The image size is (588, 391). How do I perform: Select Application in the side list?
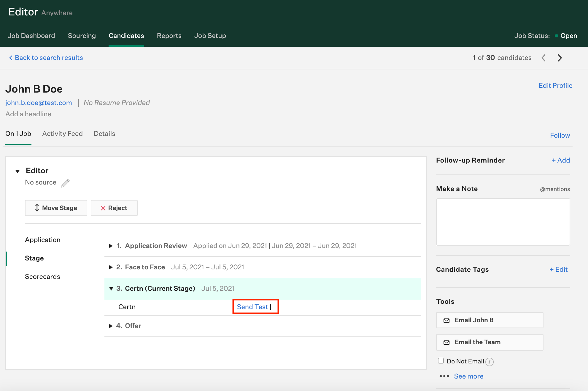(x=43, y=240)
